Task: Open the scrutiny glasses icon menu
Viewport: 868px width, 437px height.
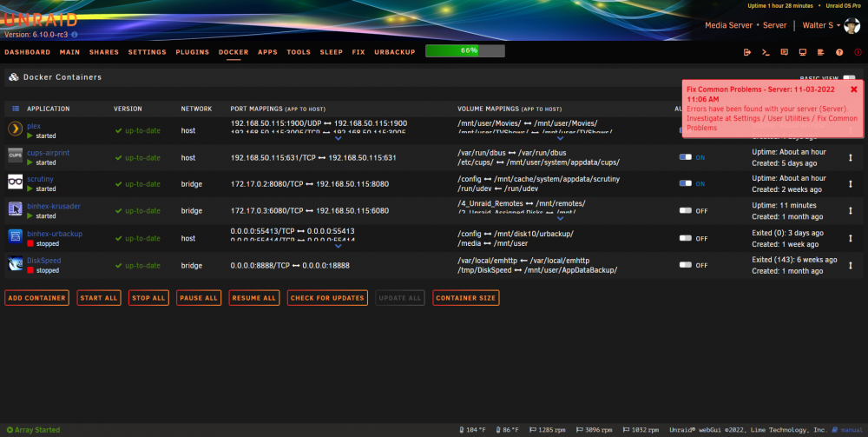Action: [x=15, y=182]
